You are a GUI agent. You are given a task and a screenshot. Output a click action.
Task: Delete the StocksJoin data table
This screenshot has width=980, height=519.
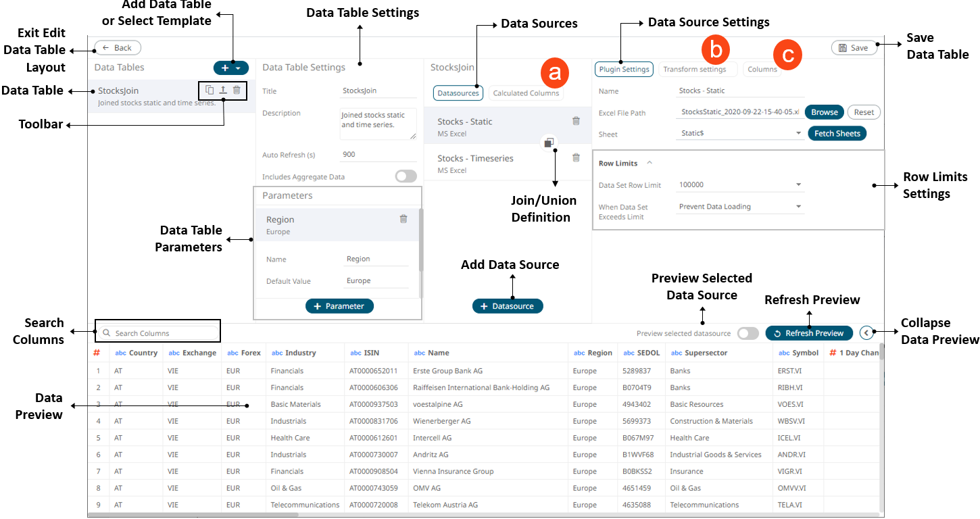237,90
